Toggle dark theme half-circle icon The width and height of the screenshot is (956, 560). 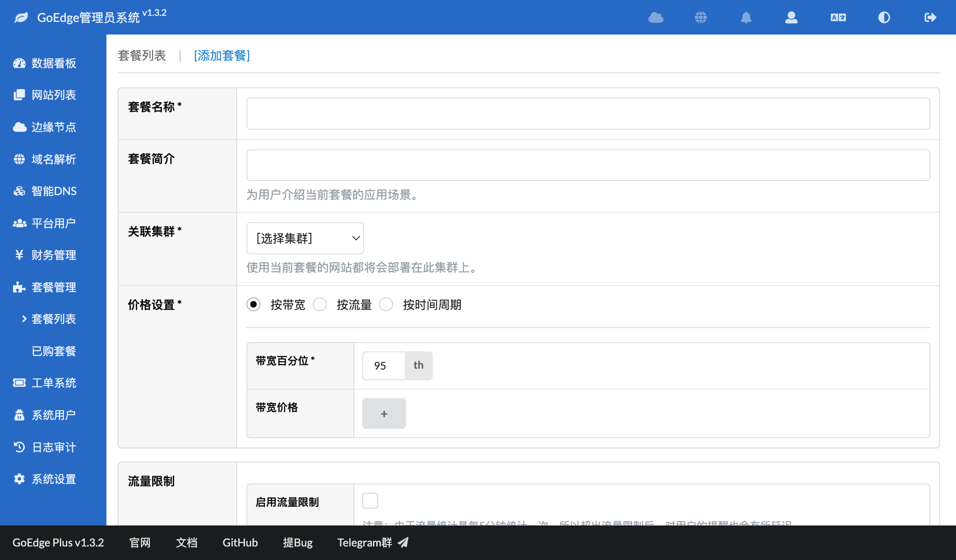click(x=884, y=18)
